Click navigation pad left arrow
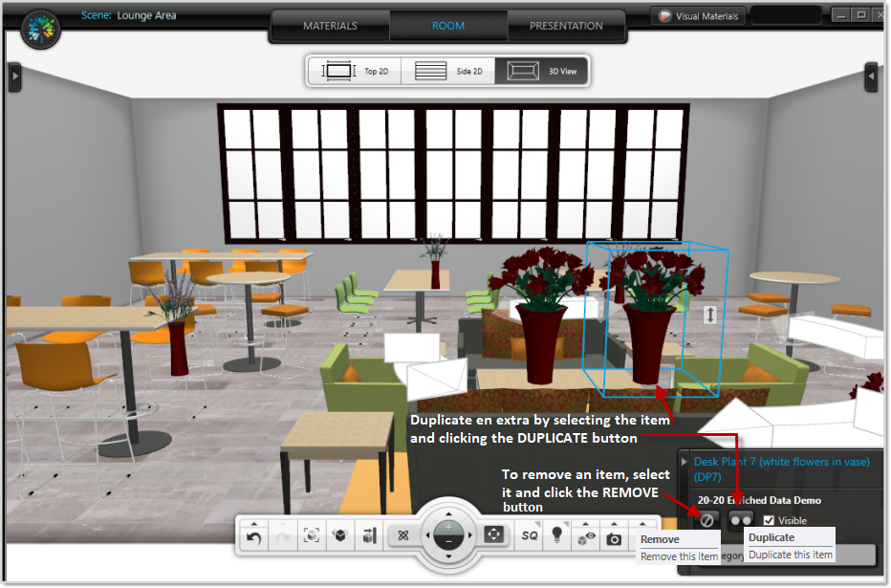 (x=428, y=535)
